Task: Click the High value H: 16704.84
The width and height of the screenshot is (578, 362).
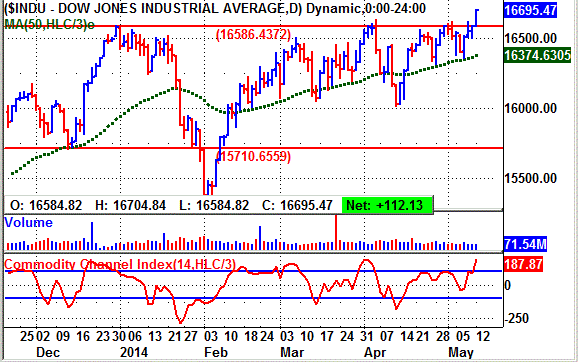Action: (130, 205)
